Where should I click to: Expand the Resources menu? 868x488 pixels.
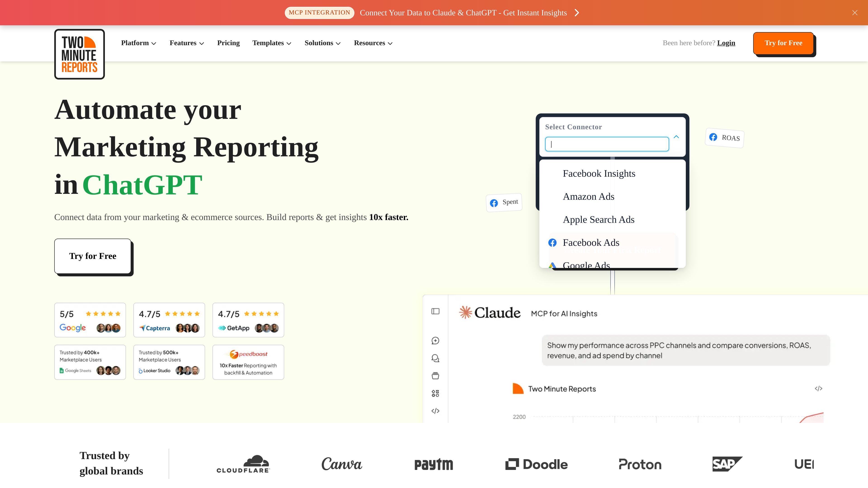pyautogui.click(x=373, y=43)
